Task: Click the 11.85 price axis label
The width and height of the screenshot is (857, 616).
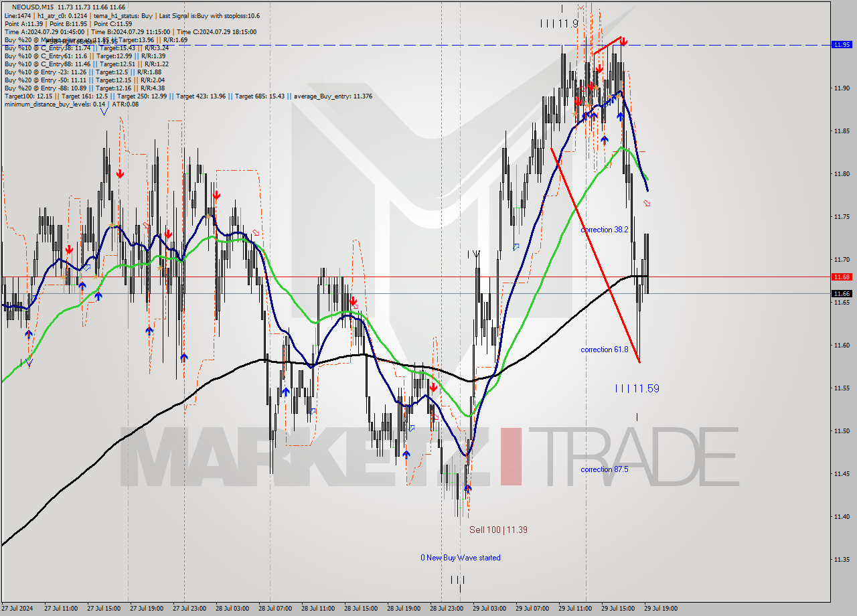Action: 842,131
